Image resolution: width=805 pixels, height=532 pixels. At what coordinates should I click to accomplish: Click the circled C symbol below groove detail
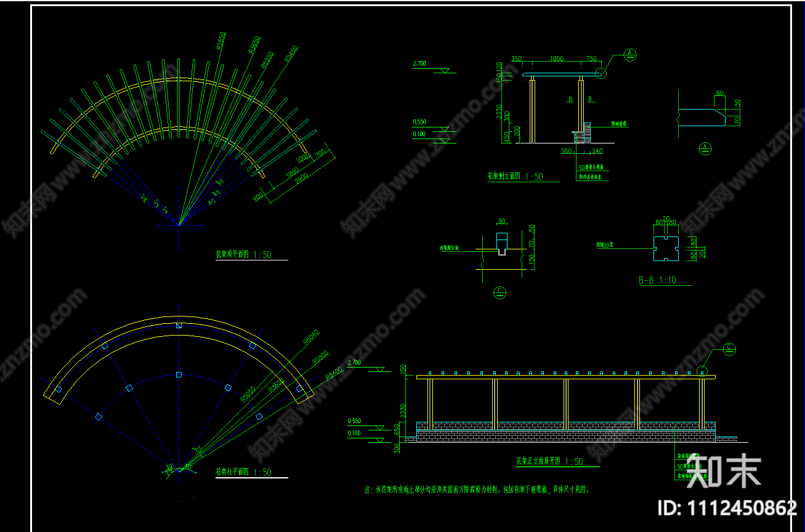pyautogui.click(x=500, y=292)
